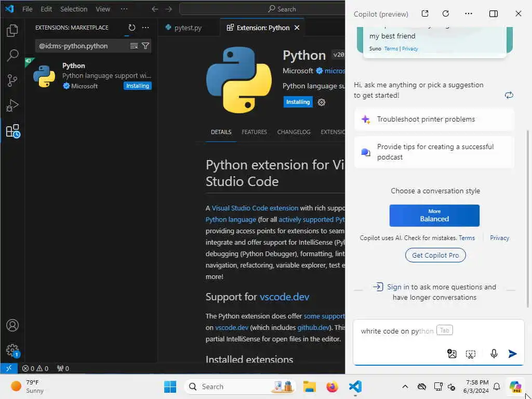Viewport: 532px width, 399px height.
Task: Show forwarded ports in status bar
Action: pyautogui.click(x=63, y=368)
